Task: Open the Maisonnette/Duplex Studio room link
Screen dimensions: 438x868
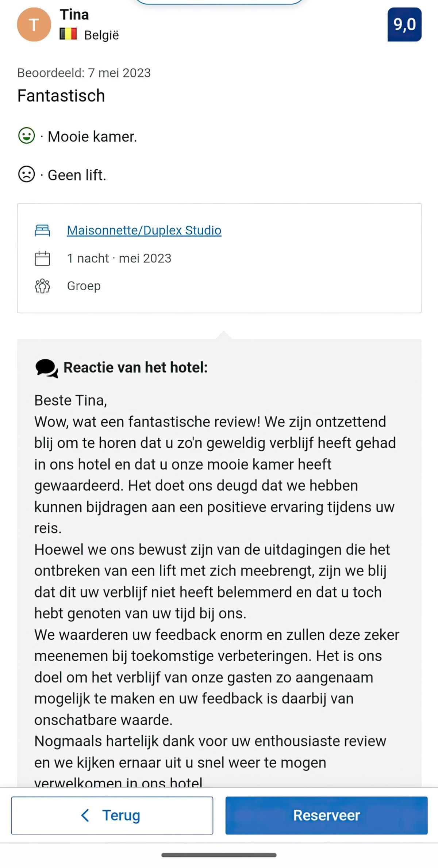Action: (144, 230)
